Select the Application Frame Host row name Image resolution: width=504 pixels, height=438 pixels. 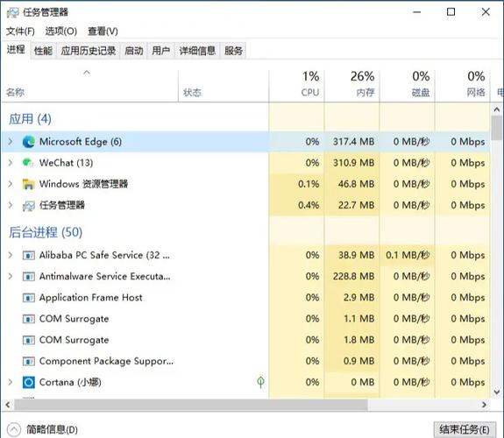[x=91, y=298]
